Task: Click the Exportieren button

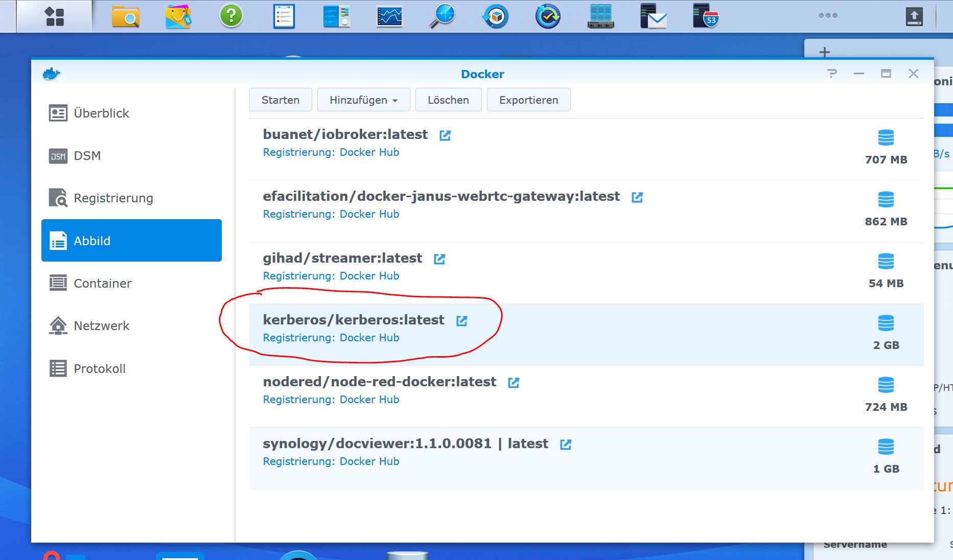Action: [528, 100]
